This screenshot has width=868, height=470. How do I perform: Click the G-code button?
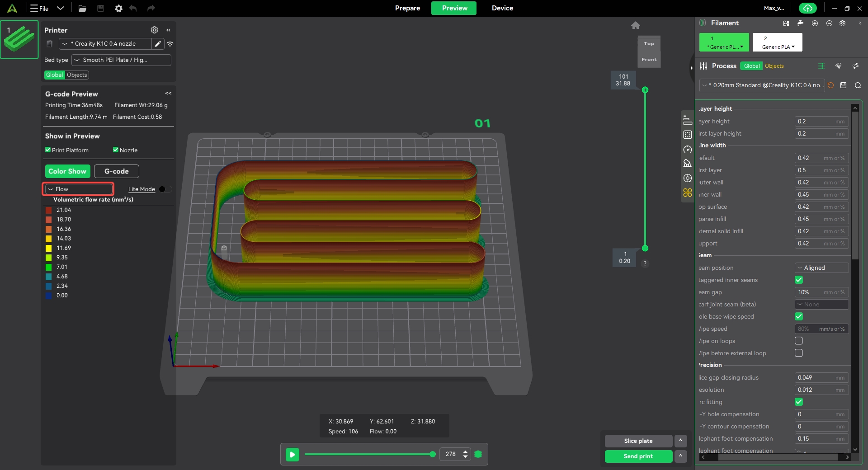(x=117, y=171)
